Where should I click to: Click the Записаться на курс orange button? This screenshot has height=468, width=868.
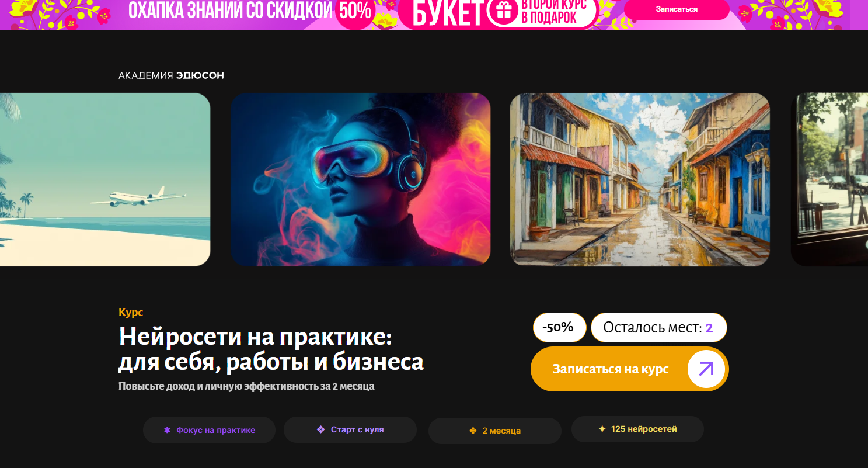pyautogui.click(x=630, y=369)
